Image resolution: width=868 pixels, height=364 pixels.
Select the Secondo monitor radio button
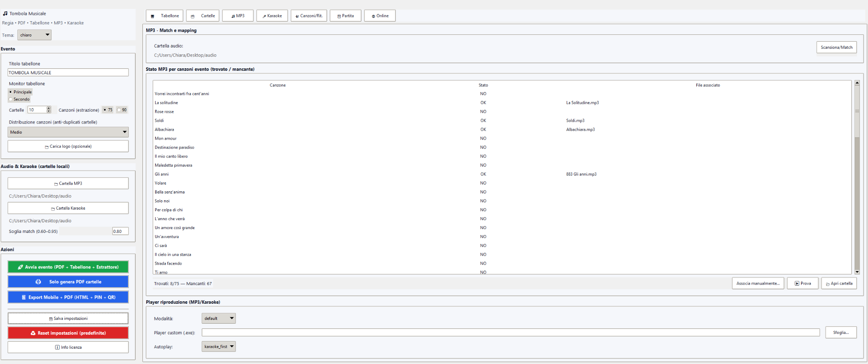[x=11, y=99]
